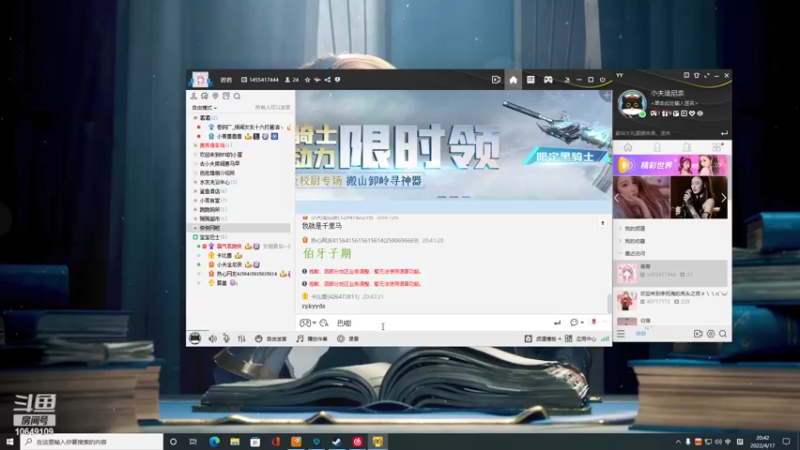Click the free speech mode button in the bottom bar
This screenshot has width=800, height=450.
click(x=271, y=339)
